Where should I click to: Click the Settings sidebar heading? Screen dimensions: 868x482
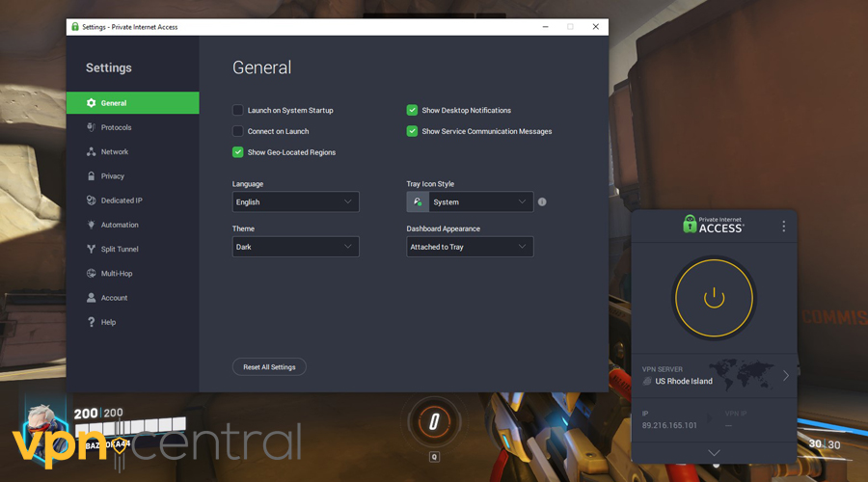(108, 67)
